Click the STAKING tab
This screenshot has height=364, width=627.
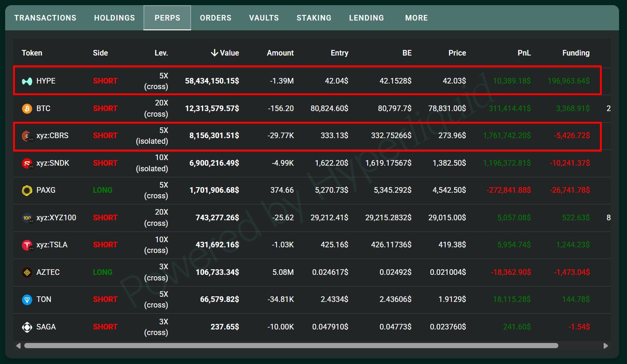pyautogui.click(x=314, y=18)
